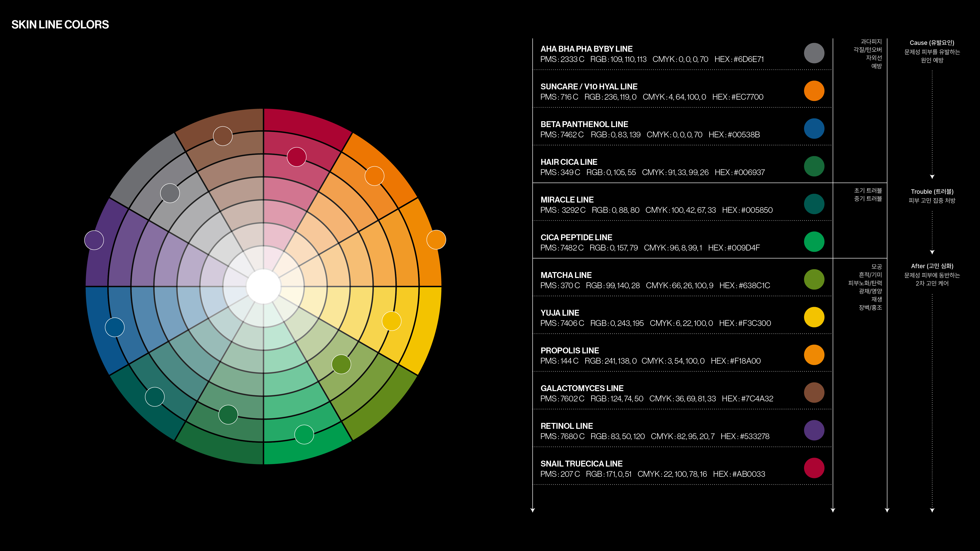Click the white center of the color wheel
Image resolution: width=980 pixels, height=551 pixels.
(264, 287)
